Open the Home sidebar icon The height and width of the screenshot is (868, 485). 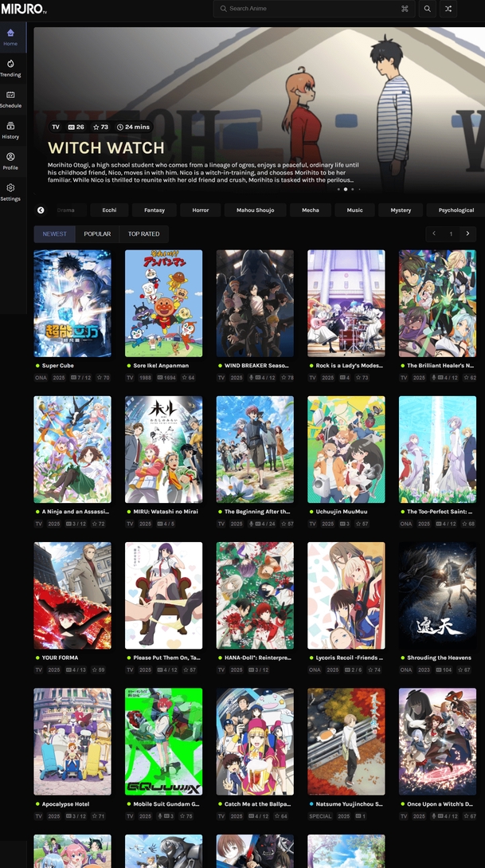[10, 33]
